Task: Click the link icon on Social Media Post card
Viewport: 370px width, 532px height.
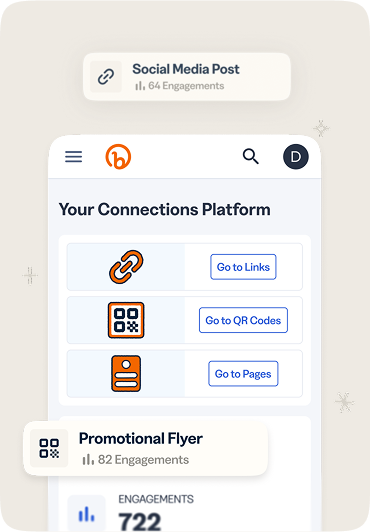Action: [106, 77]
